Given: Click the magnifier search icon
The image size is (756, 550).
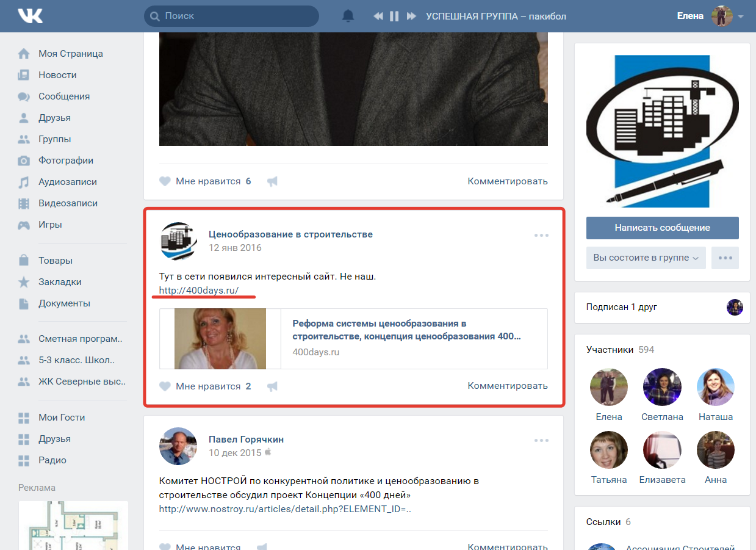Looking at the screenshot, I should click(x=155, y=16).
